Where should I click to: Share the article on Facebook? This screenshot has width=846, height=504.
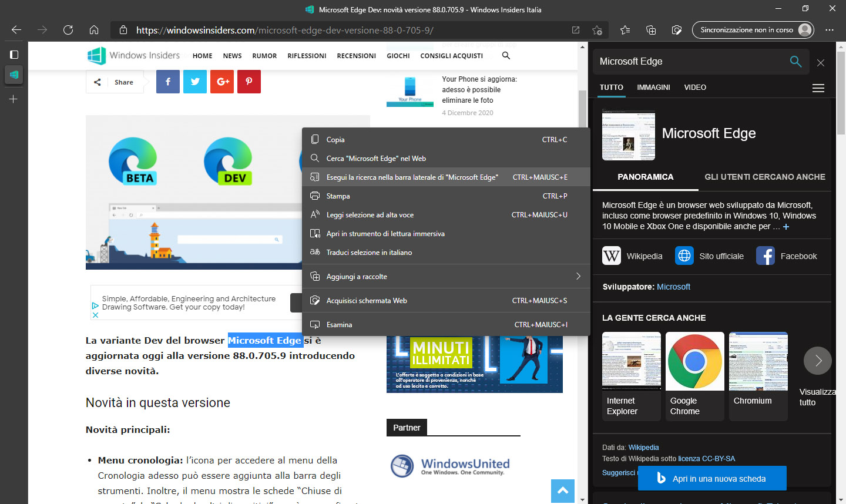(168, 82)
